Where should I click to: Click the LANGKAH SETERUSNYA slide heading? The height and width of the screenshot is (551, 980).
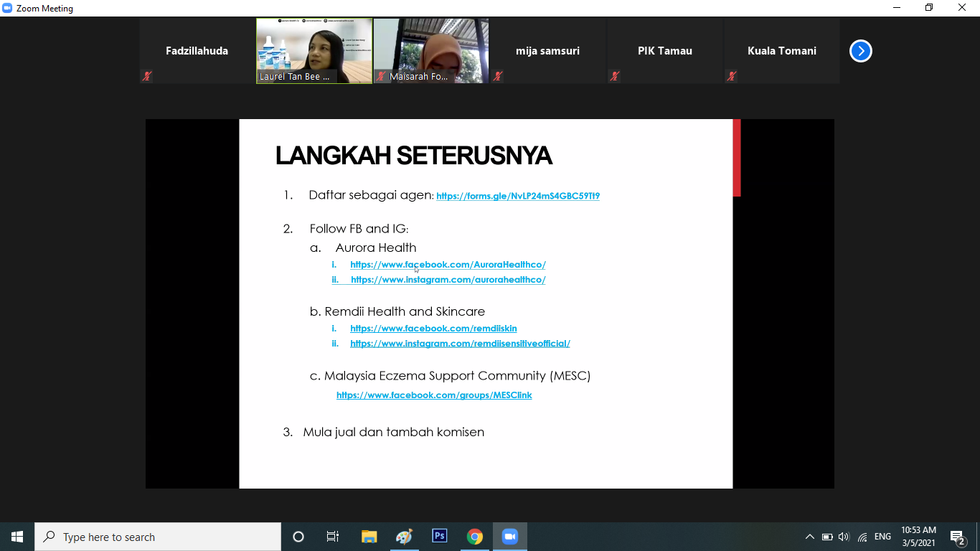click(414, 156)
